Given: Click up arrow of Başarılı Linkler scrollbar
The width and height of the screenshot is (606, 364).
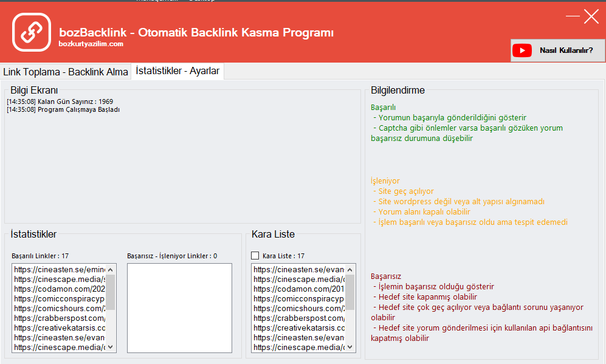Looking at the screenshot, I should (x=111, y=270).
